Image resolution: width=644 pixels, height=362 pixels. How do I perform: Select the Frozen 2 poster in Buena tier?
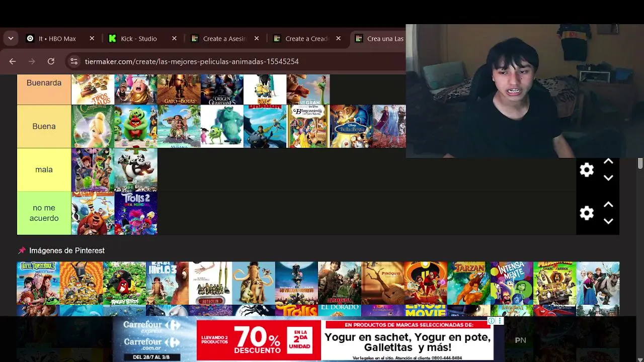pos(389,126)
